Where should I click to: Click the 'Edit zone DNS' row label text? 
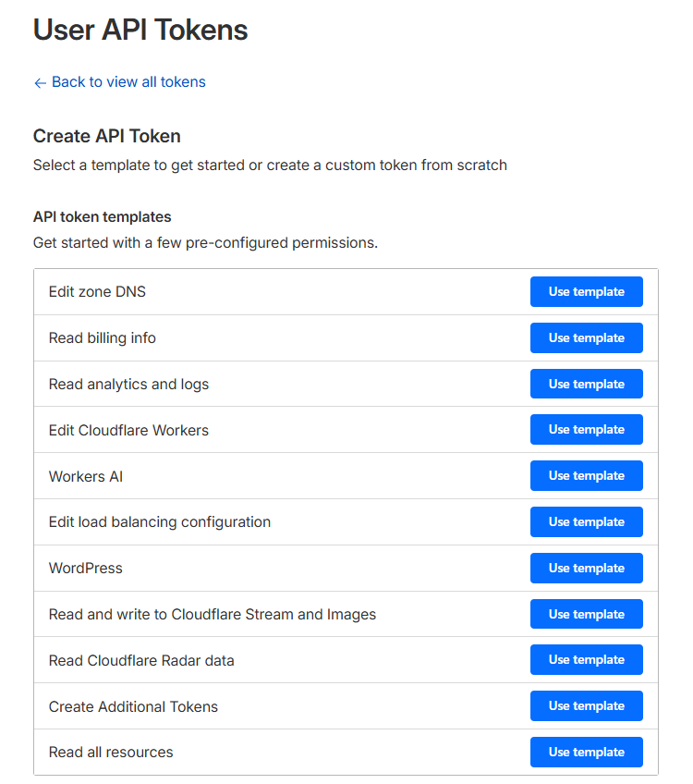(97, 292)
